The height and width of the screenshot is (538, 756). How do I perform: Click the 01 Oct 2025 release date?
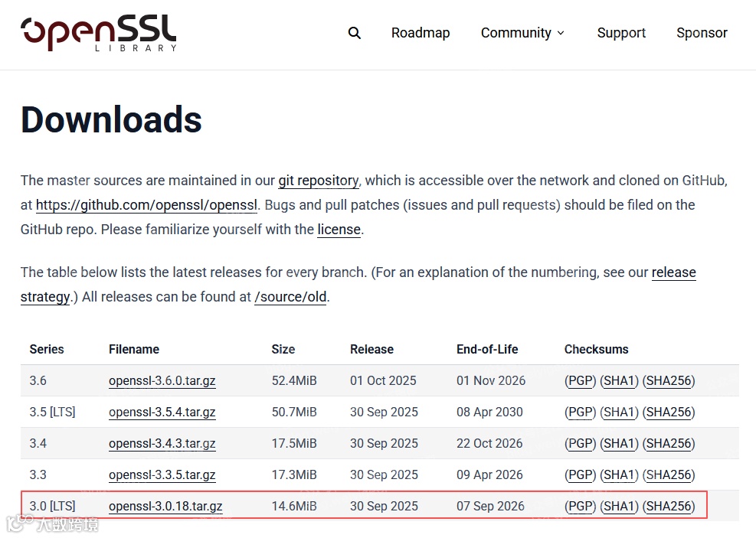[383, 380]
